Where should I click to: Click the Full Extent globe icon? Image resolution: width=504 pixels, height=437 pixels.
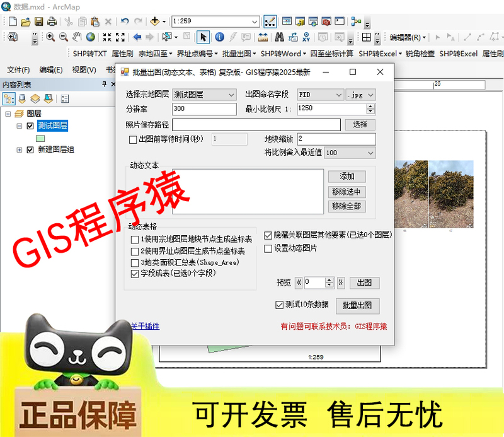point(90,37)
